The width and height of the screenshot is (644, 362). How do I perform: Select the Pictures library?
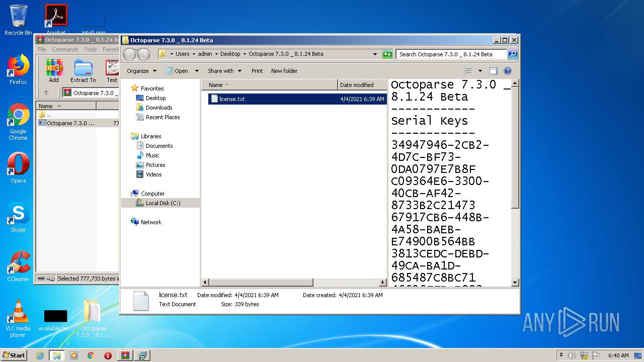(155, 165)
